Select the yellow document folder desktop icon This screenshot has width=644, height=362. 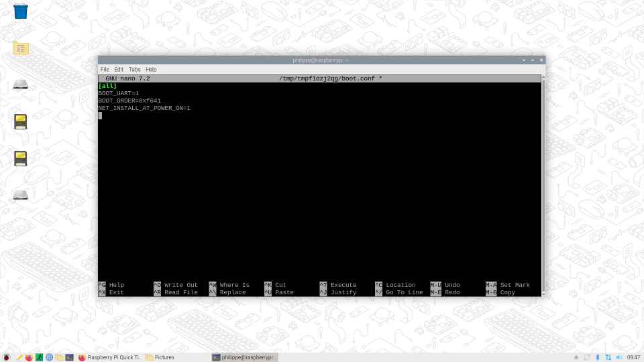[21, 48]
